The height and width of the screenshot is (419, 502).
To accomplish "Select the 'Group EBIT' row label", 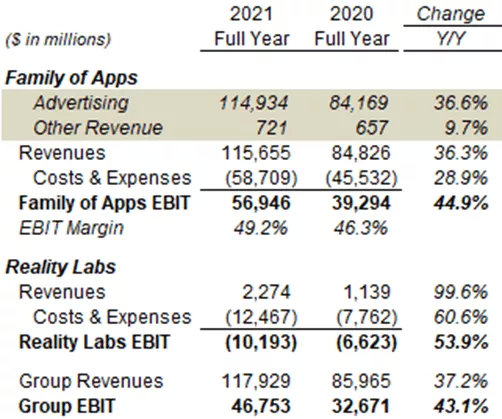I will pyautogui.click(x=67, y=406).
